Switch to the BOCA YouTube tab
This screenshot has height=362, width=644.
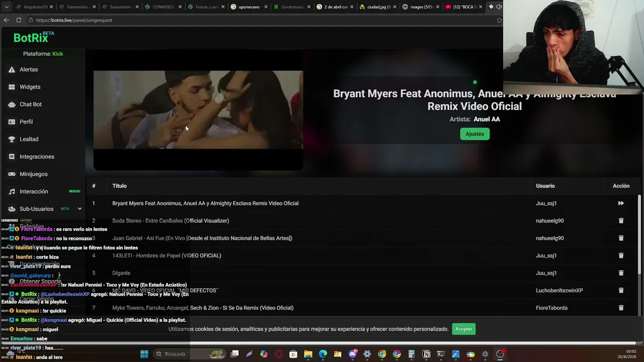tap(464, 7)
